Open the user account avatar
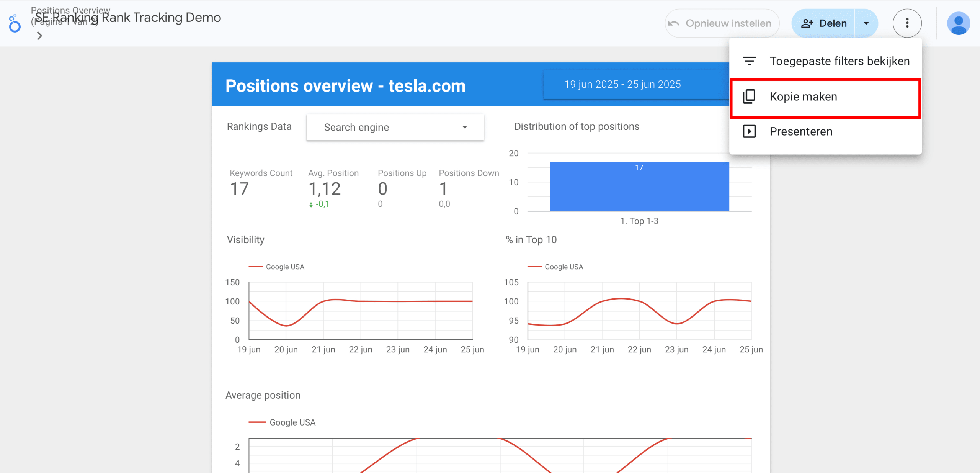This screenshot has width=980, height=473. click(x=958, y=23)
